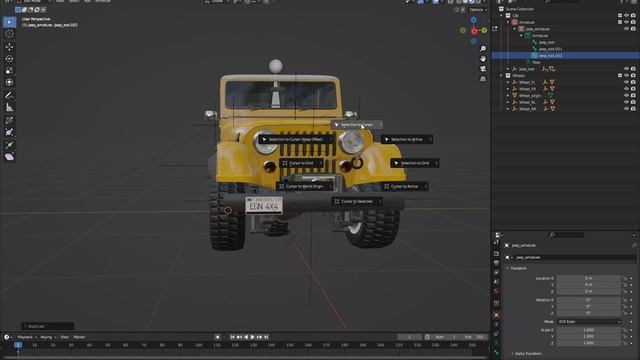Hide the Wheel_RR object in viewport

click(627, 109)
